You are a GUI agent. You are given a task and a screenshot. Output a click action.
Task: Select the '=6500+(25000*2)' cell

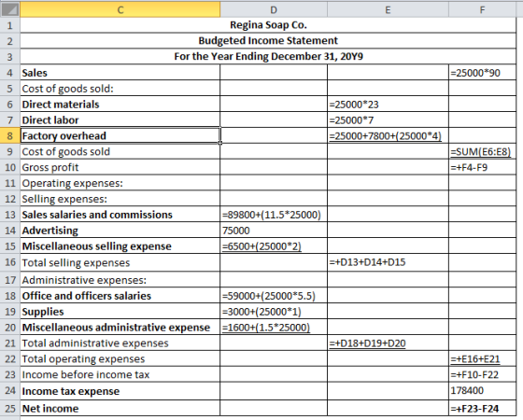pos(274,246)
